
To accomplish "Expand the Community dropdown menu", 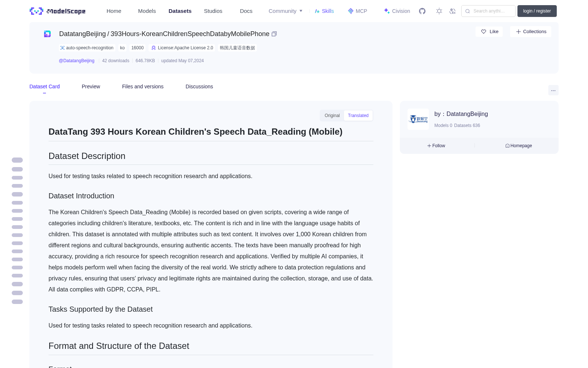I will pyautogui.click(x=286, y=11).
